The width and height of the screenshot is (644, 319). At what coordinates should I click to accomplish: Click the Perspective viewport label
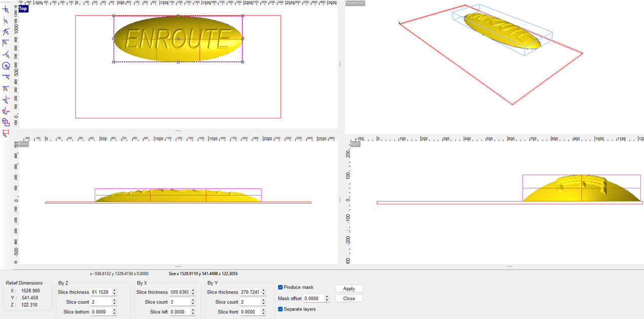pos(355,3)
